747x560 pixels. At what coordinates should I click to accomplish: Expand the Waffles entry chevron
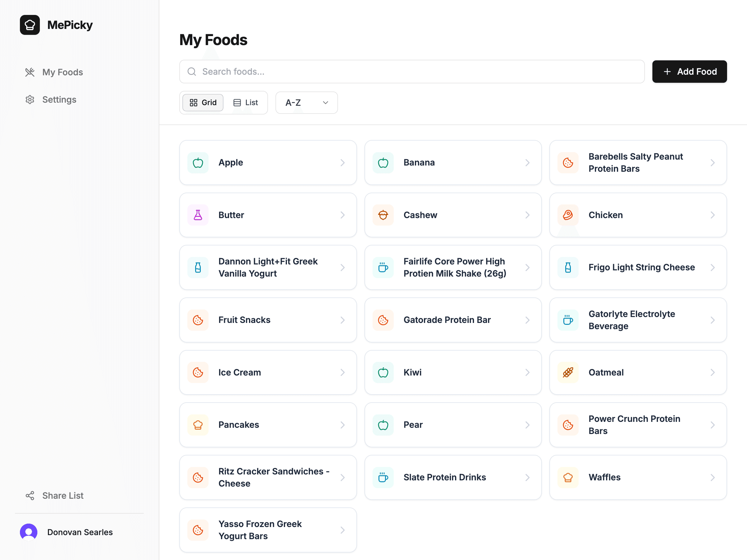[713, 477]
